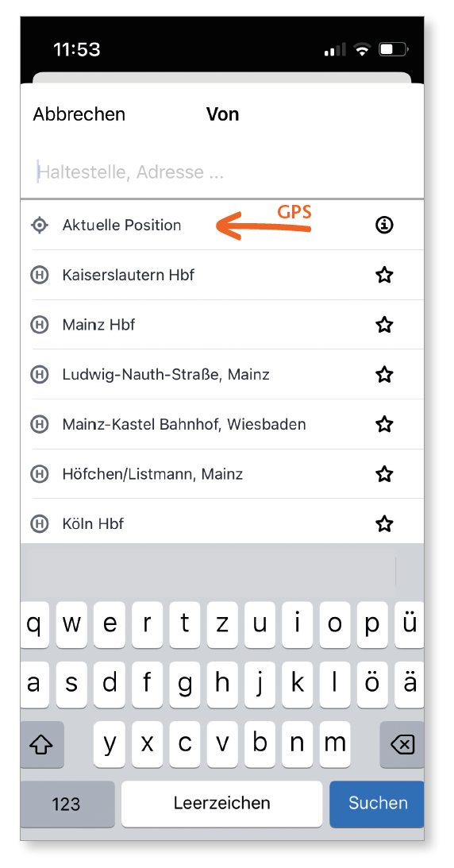The image size is (454, 868).
Task: Tap the info icon next to Aktuelle Position
Action: (x=384, y=225)
